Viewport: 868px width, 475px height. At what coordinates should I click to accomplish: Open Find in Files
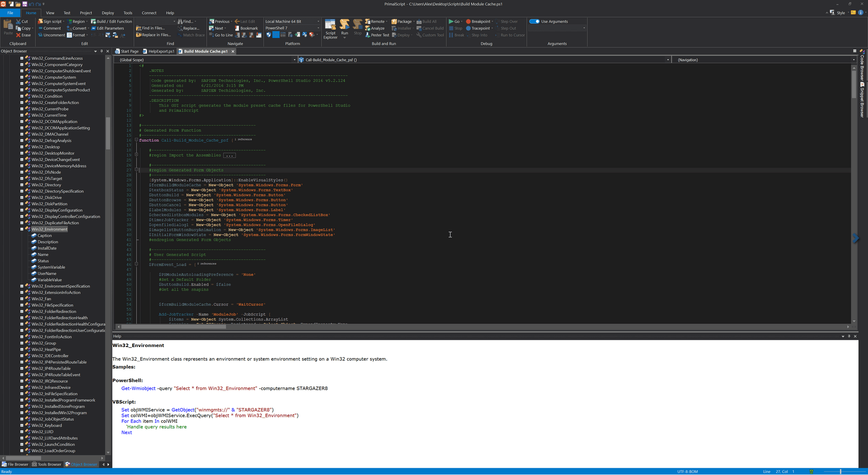[150, 28]
